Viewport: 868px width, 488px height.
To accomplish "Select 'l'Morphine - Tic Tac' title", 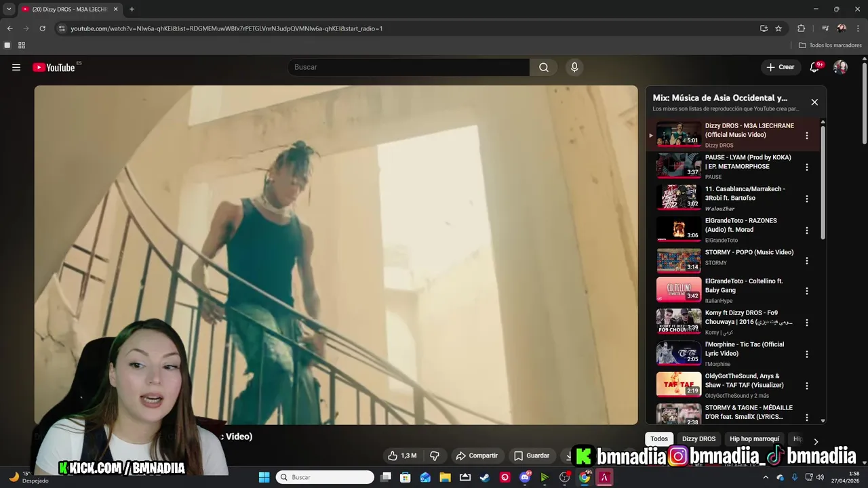I will pos(745,348).
